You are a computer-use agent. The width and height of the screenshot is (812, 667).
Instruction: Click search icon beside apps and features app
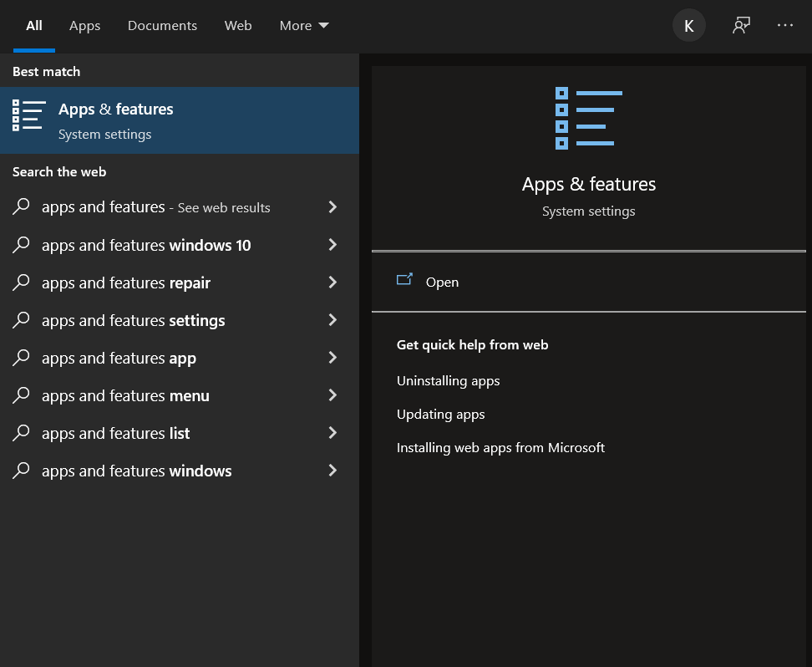click(x=21, y=358)
